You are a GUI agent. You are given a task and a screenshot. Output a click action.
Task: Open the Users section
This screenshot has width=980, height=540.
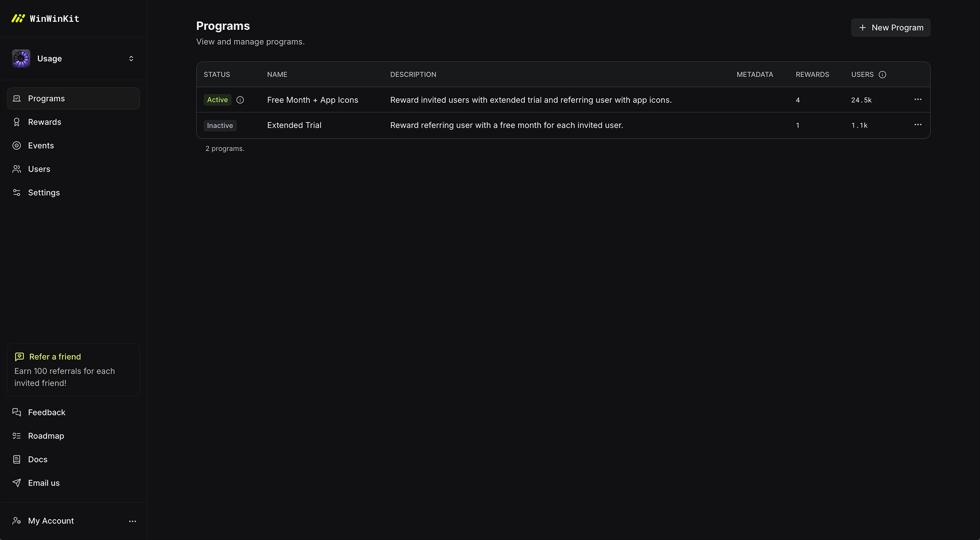pyautogui.click(x=39, y=169)
